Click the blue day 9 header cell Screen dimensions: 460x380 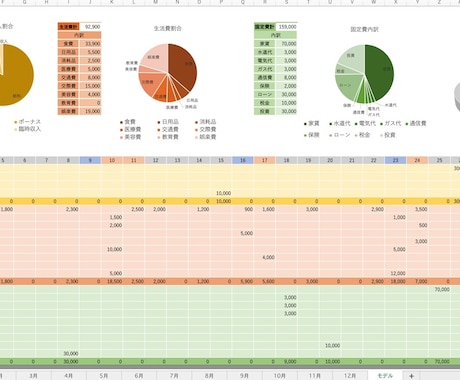(x=90, y=160)
